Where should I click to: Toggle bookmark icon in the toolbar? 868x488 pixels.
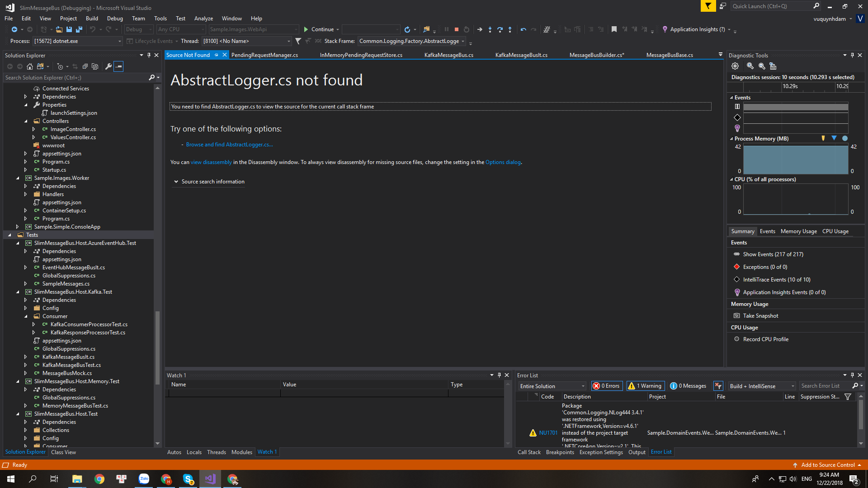click(x=614, y=29)
